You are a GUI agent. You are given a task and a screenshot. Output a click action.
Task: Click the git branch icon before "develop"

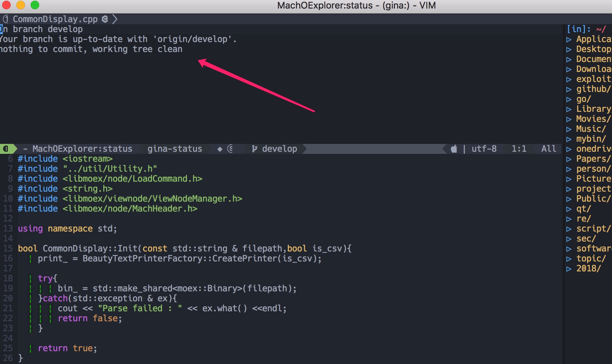pyautogui.click(x=255, y=149)
